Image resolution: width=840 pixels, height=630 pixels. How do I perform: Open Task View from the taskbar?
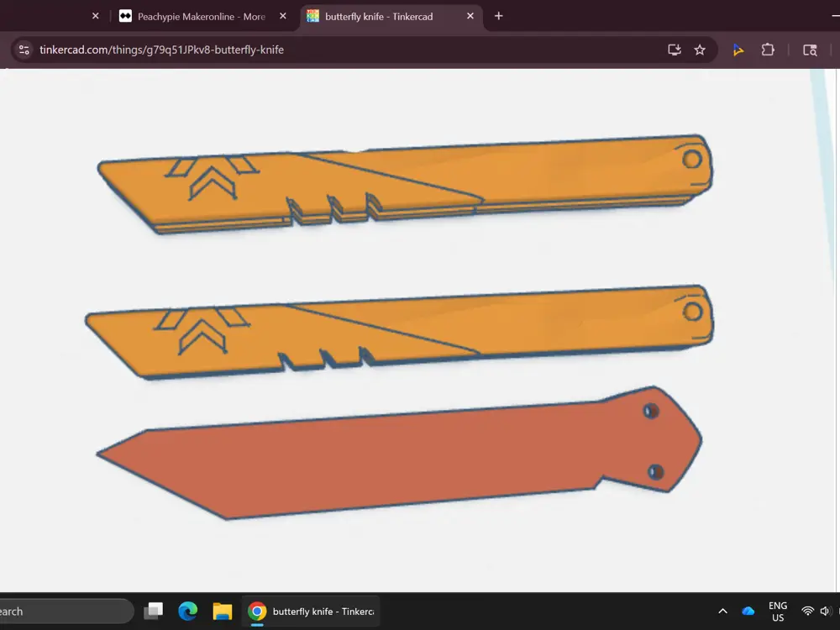coord(153,611)
